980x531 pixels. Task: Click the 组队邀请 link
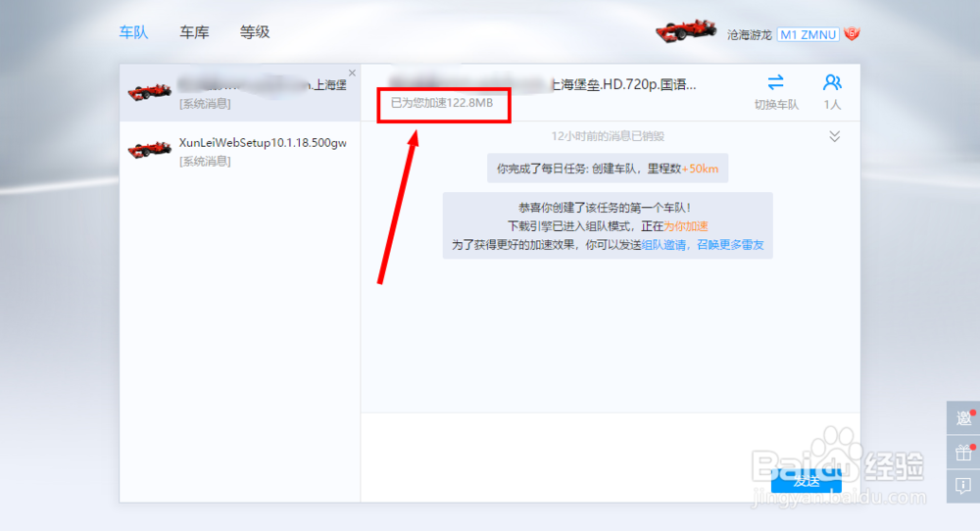pos(663,245)
